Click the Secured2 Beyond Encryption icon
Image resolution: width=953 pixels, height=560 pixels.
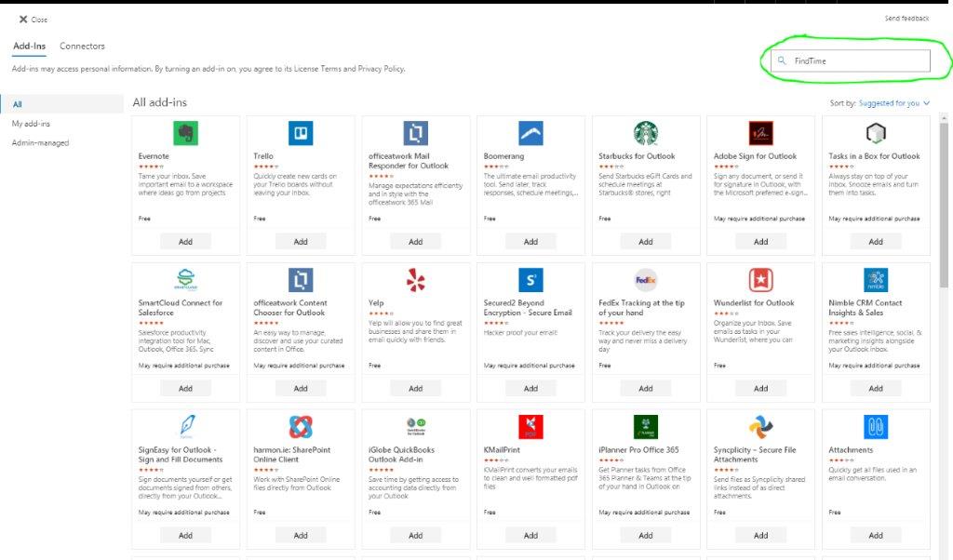530,280
